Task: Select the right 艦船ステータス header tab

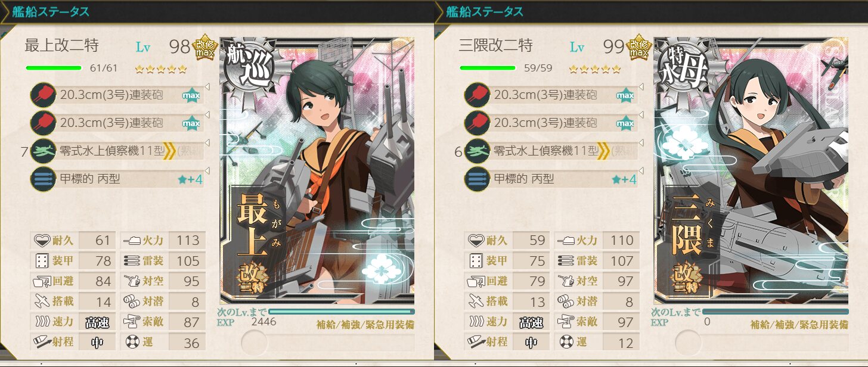Action: click(485, 11)
